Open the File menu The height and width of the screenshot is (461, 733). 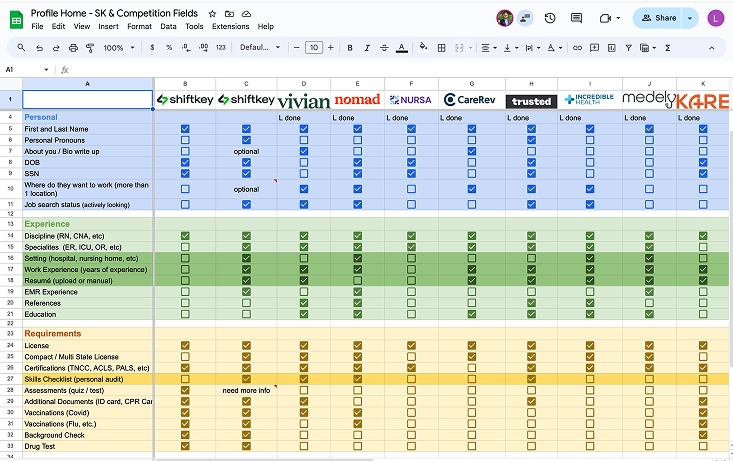click(37, 27)
